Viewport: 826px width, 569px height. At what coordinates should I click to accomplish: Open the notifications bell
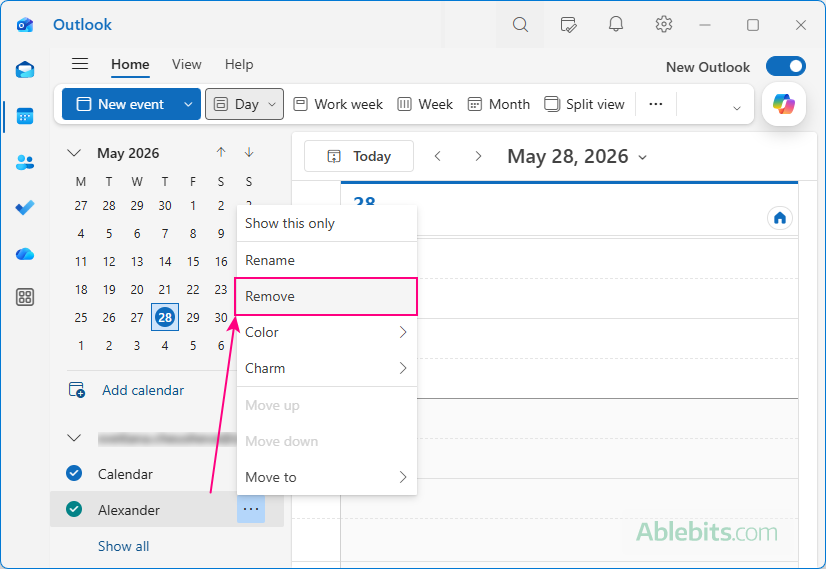pyautogui.click(x=616, y=24)
